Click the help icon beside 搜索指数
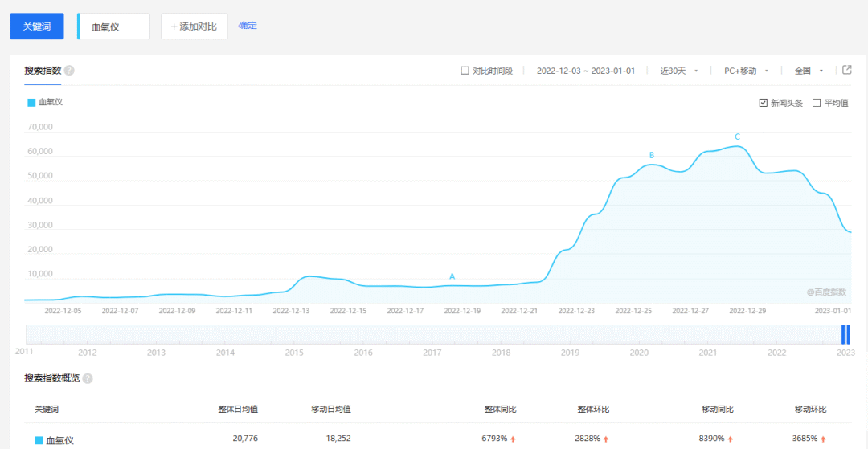The width and height of the screenshot is (868, 449). (x=69, y=71)
